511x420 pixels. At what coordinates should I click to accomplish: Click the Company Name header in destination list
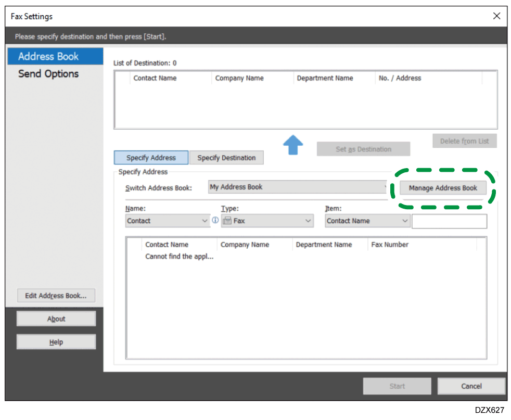(x=239, y=78)
